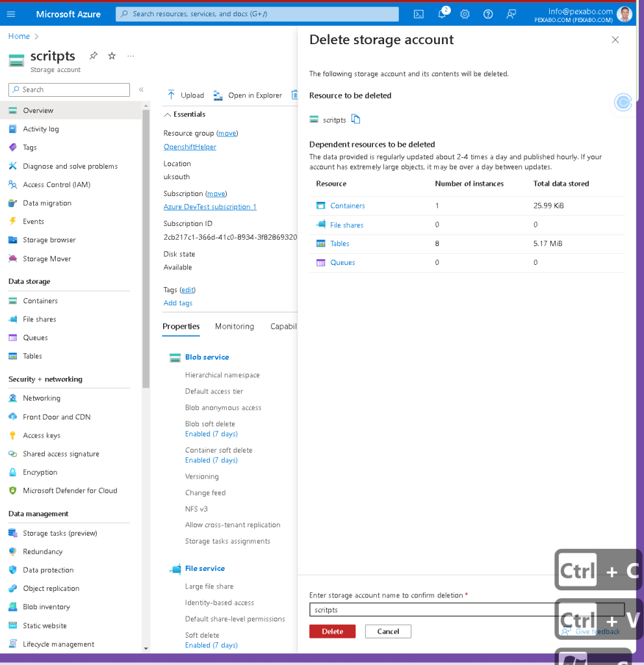Open the Help question mark icon

488,14
